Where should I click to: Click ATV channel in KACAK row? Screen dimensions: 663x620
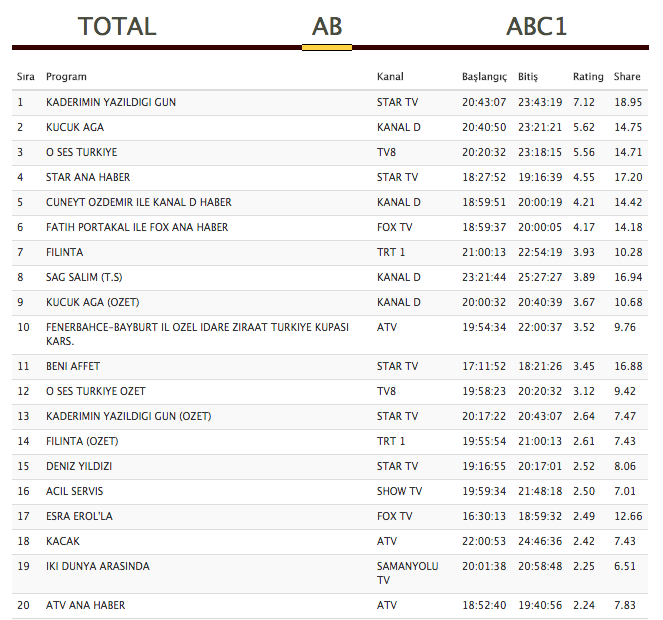click(387, 541)
